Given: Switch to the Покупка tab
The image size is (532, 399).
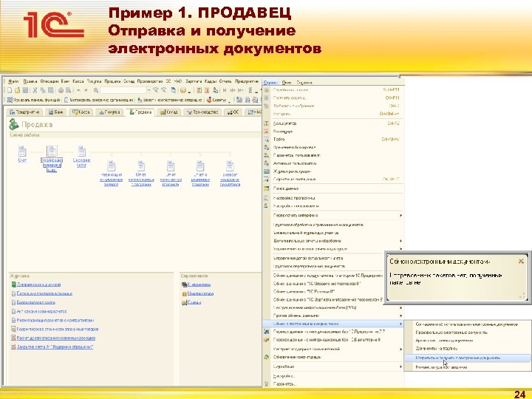Looking at the screenshot, I should click(109, 112).
